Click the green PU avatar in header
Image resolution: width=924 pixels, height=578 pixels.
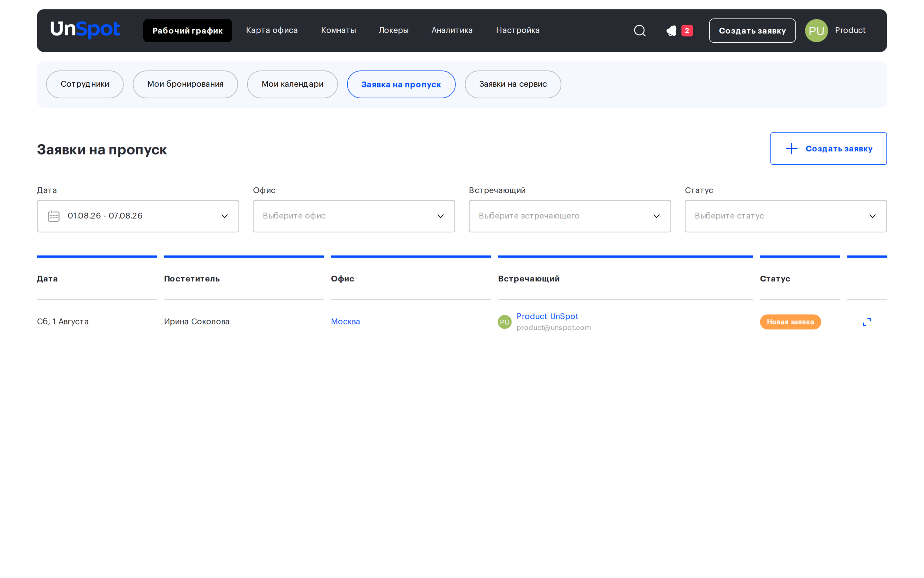click(x=816, y=31)
